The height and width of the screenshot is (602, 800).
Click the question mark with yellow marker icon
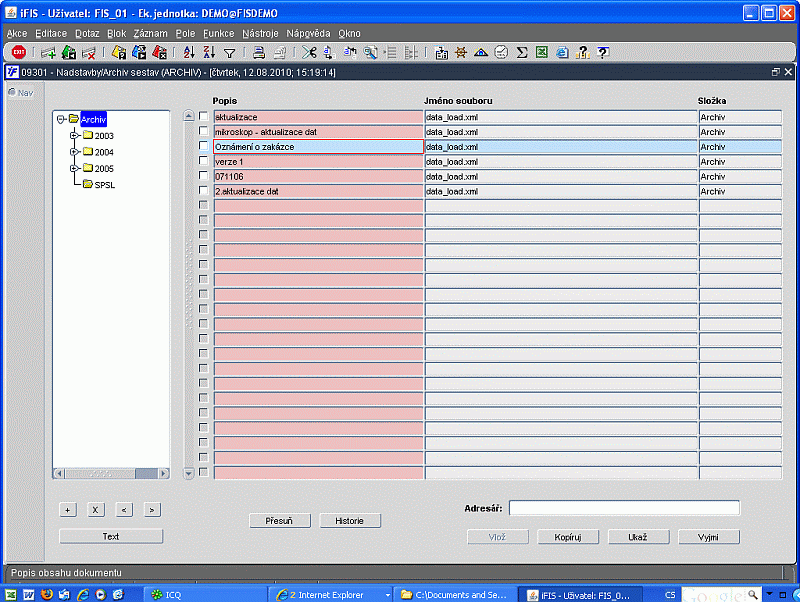pos(583,52)
